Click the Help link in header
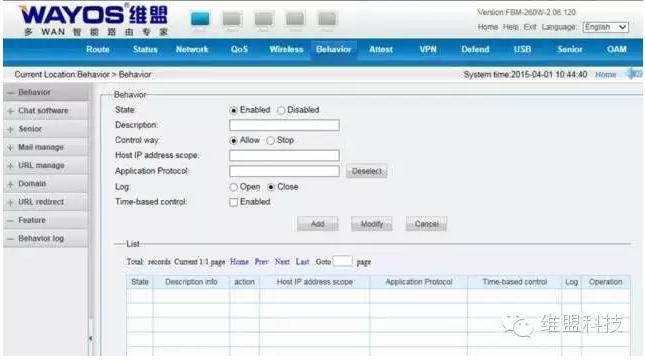 click(510, 27)
